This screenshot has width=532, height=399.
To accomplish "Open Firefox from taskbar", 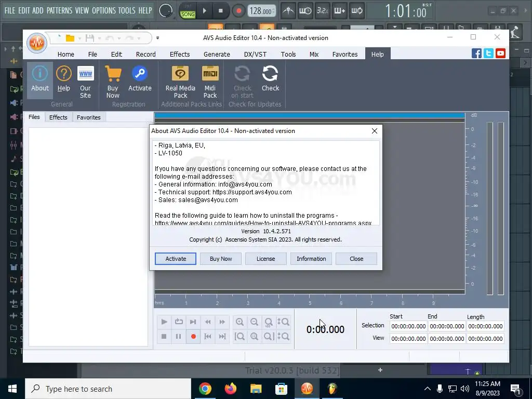I will point(230,389).
